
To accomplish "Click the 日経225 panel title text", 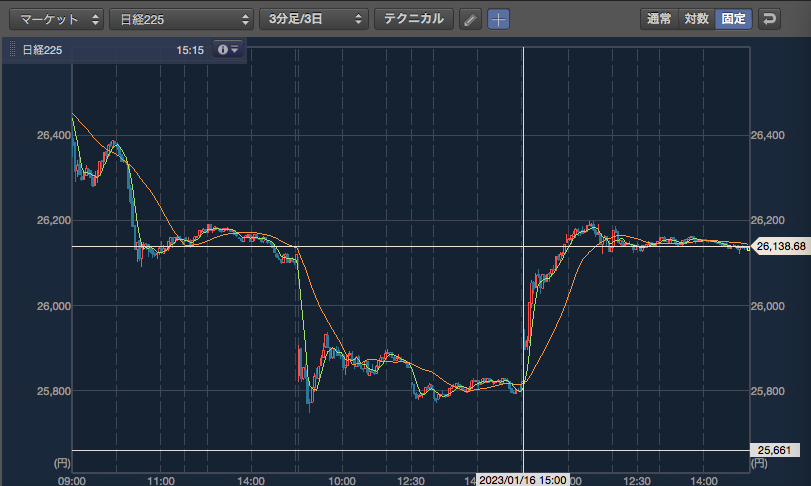I will [x=42, y=50].
